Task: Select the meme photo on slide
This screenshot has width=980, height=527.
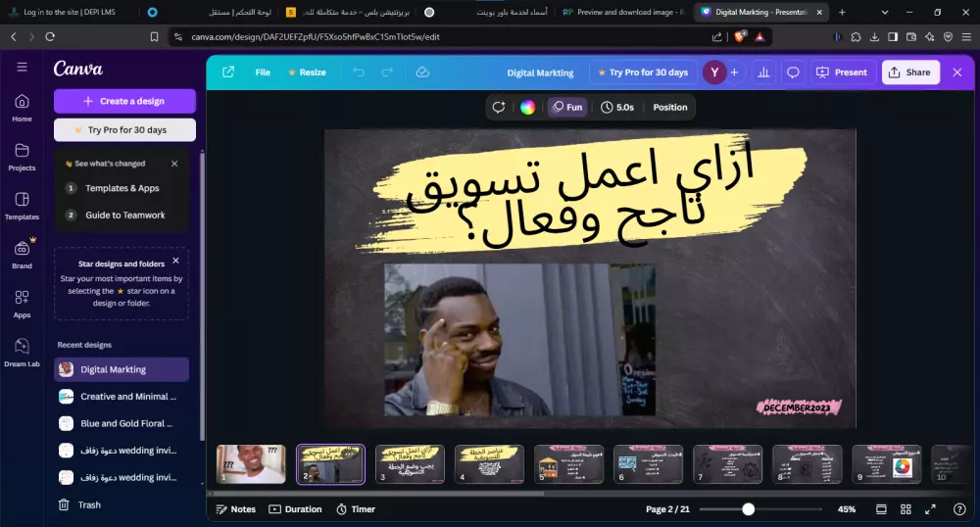Action: [519, 340]
